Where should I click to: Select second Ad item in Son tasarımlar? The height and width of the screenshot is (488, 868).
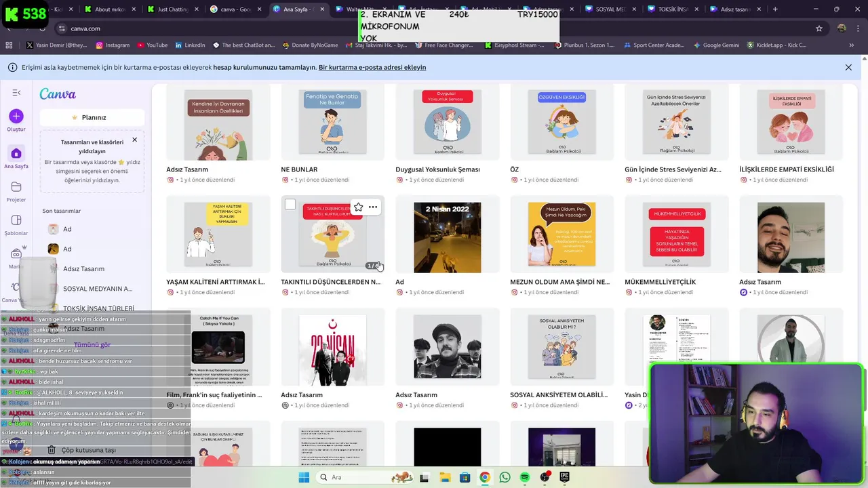coord(92,249)
